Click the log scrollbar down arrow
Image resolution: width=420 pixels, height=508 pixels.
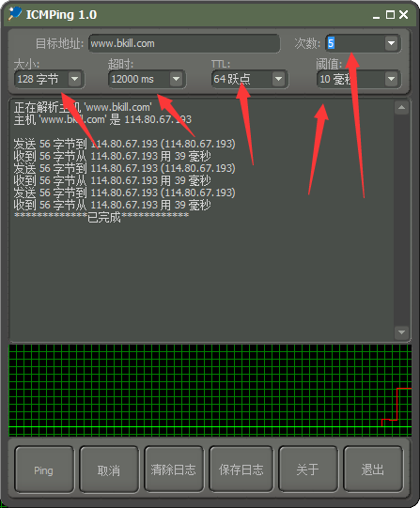tap(401, 332)
